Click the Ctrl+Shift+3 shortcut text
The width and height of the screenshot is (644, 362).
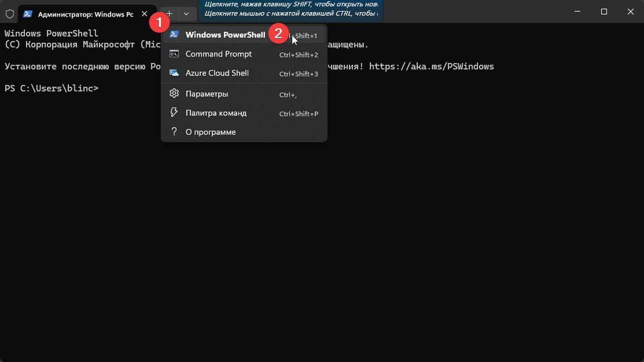pos(299,74)
